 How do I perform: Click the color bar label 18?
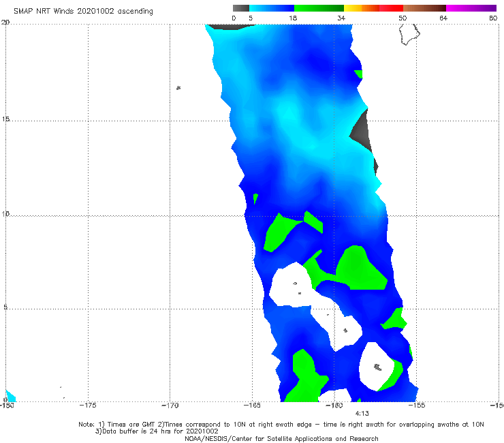click(293, 18)
